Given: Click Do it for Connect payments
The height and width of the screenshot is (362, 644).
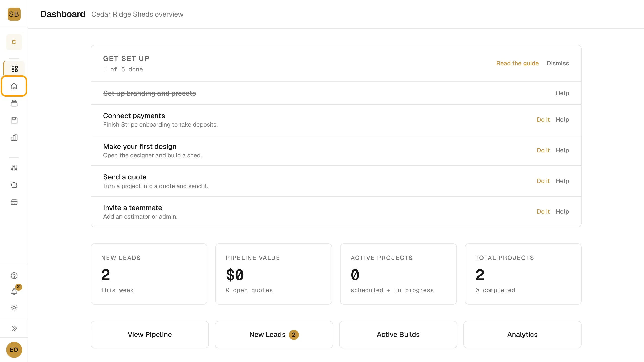Looking at the screenshot, I should 543,120.
